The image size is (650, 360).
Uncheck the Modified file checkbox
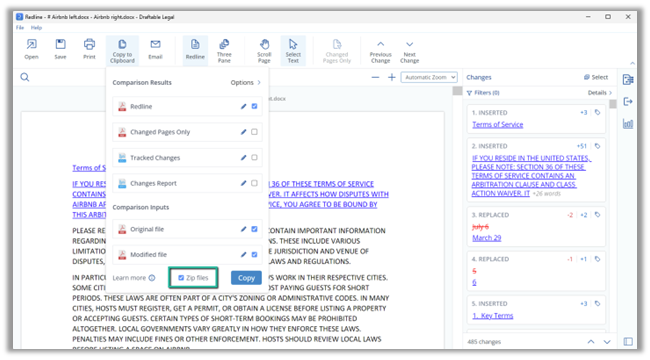(254, 254)
